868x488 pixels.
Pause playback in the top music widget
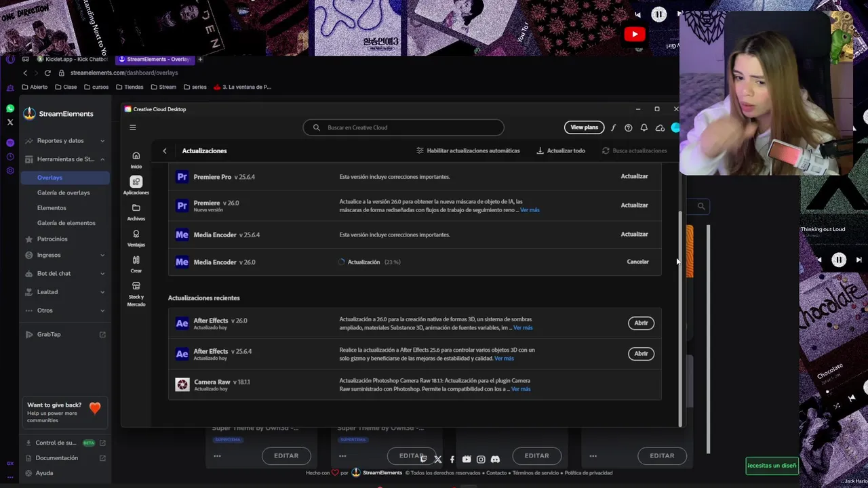pyautogui.click(x=658, y=14)
